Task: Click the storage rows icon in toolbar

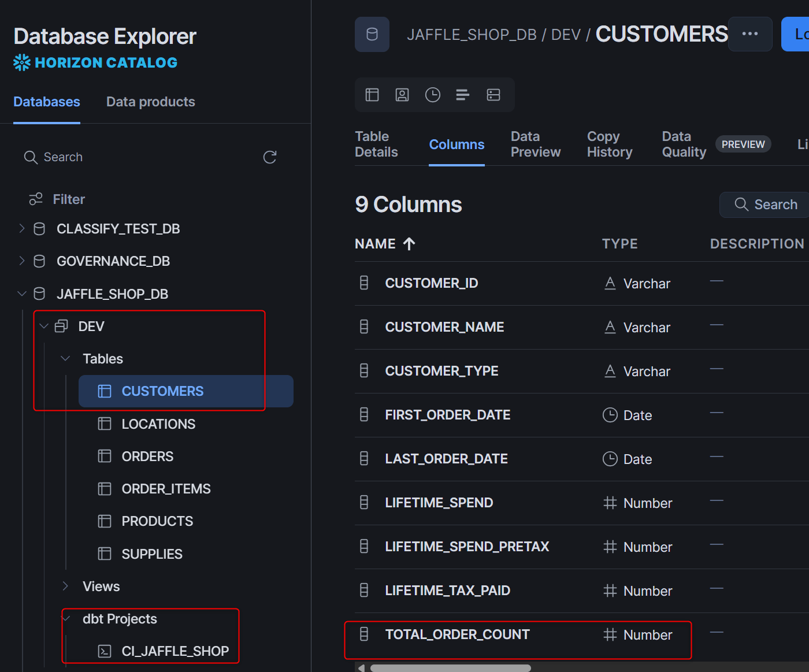Action: [493, 95]
